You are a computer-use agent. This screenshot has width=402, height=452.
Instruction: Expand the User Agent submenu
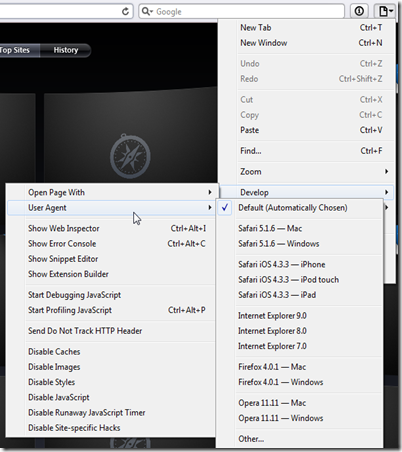click(112, 208)
